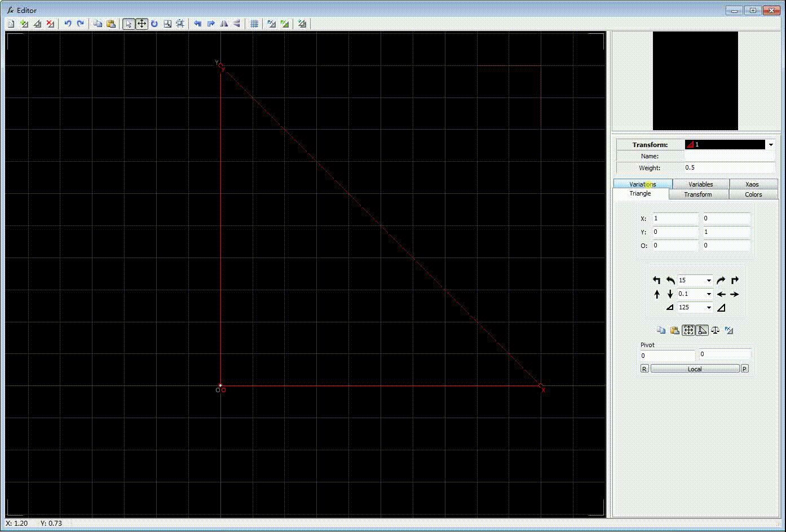Open the Colors tab

pyautogui.click(x=753, y=194)
